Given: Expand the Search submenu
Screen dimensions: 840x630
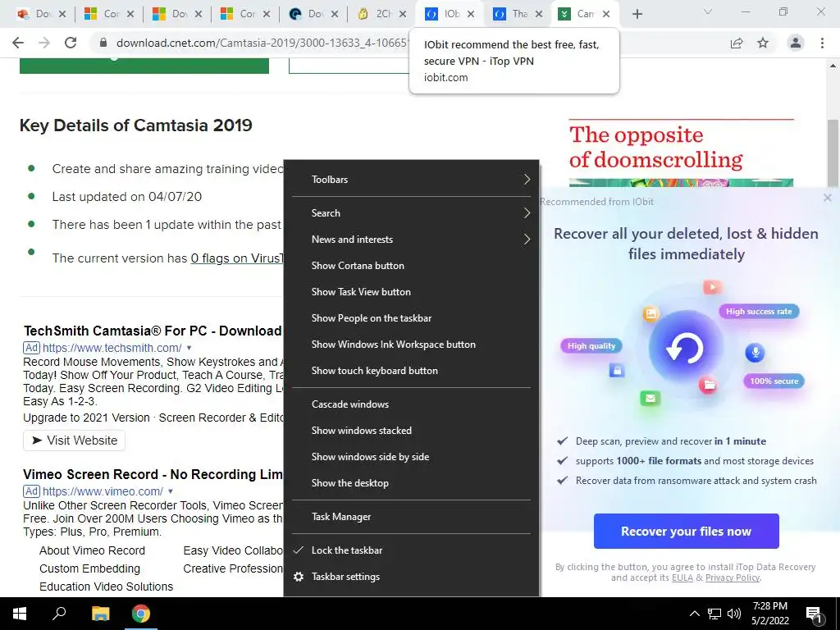Looking at the screenshot, I should [412, 213].
